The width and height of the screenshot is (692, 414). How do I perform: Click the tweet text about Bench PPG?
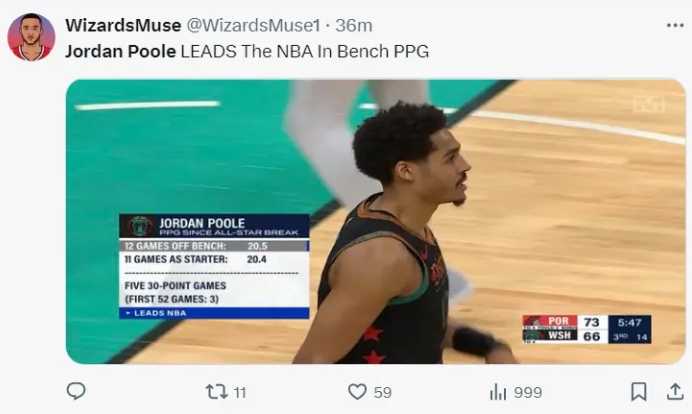click(247, 52)
